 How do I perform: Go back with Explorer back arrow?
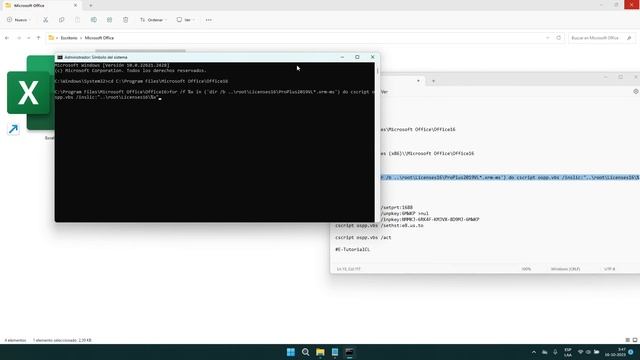point(7,38)
